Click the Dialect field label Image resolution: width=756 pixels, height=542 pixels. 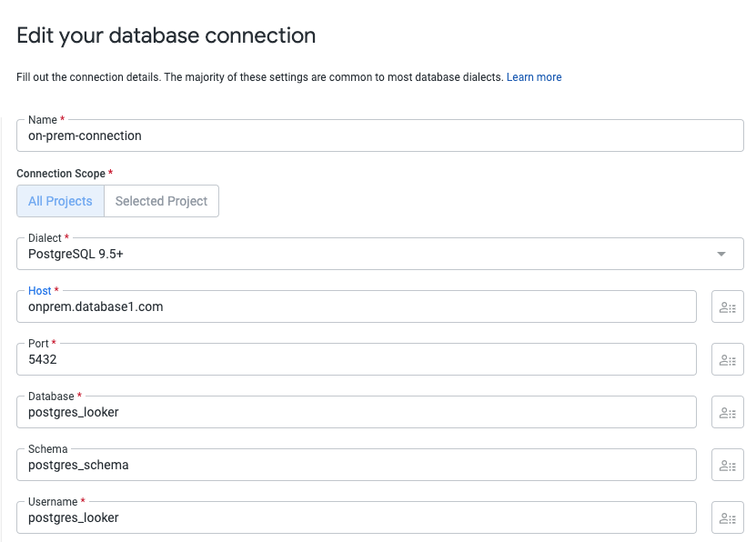pyautogui.click(x=45, y=238)
